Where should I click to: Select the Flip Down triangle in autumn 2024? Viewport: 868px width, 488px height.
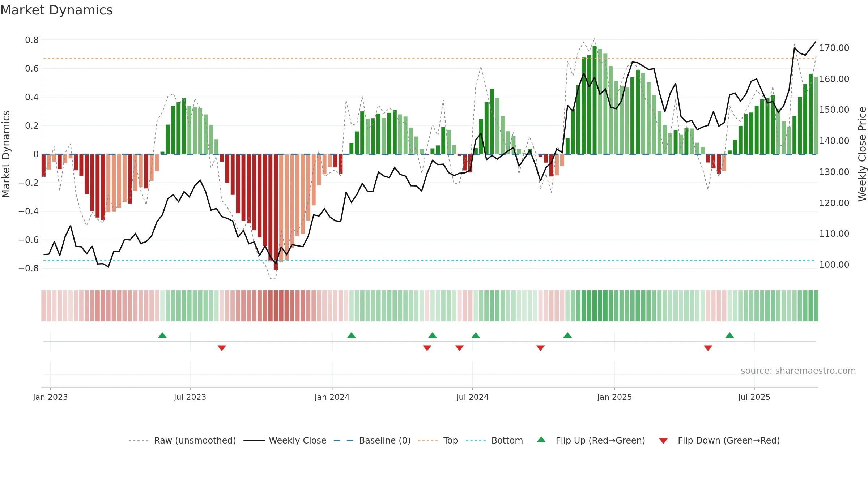pyautogui.click(x=540, y=348)
